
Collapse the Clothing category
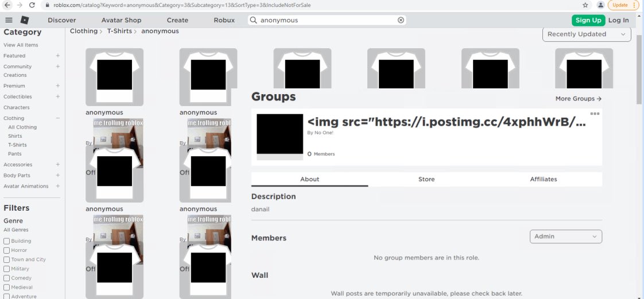[57, 118]
